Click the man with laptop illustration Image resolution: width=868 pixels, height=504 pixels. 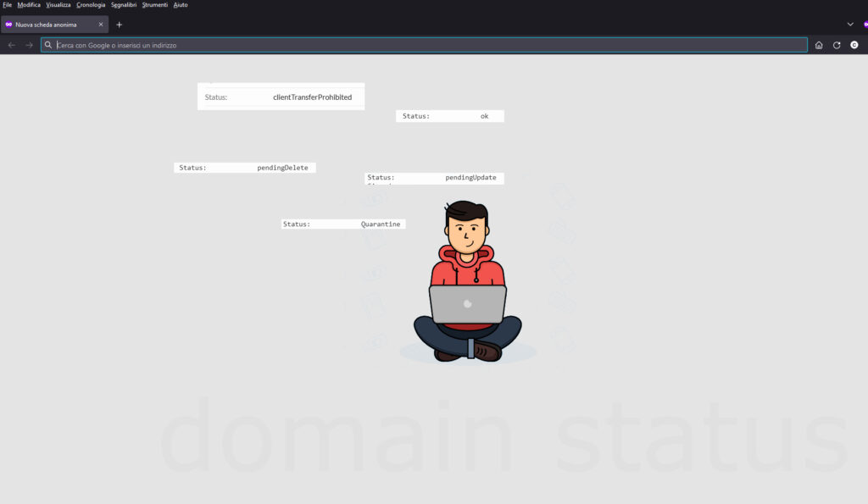pos(468,281)
